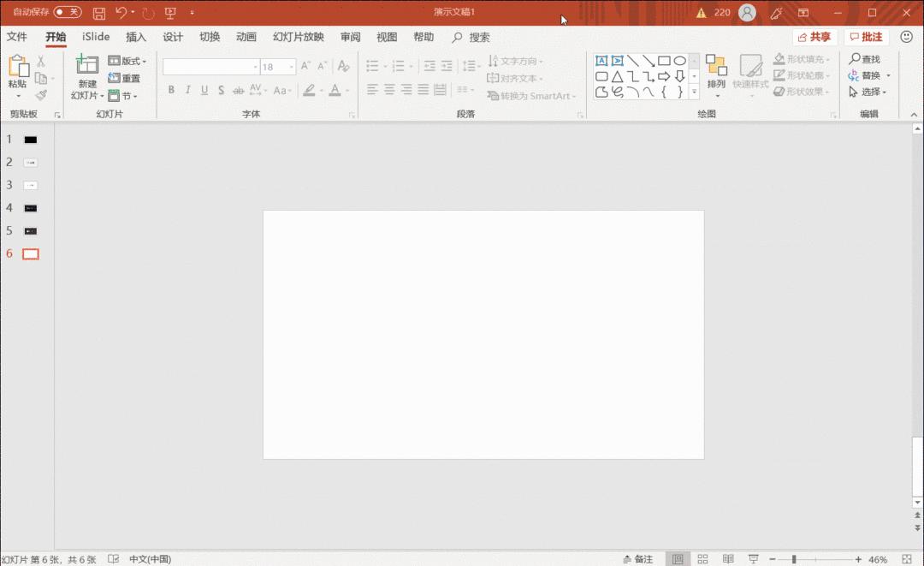The image size is (924, 566).
Task: Open the 版式 (Layout) dropdown
Action: tap(127, 61)
